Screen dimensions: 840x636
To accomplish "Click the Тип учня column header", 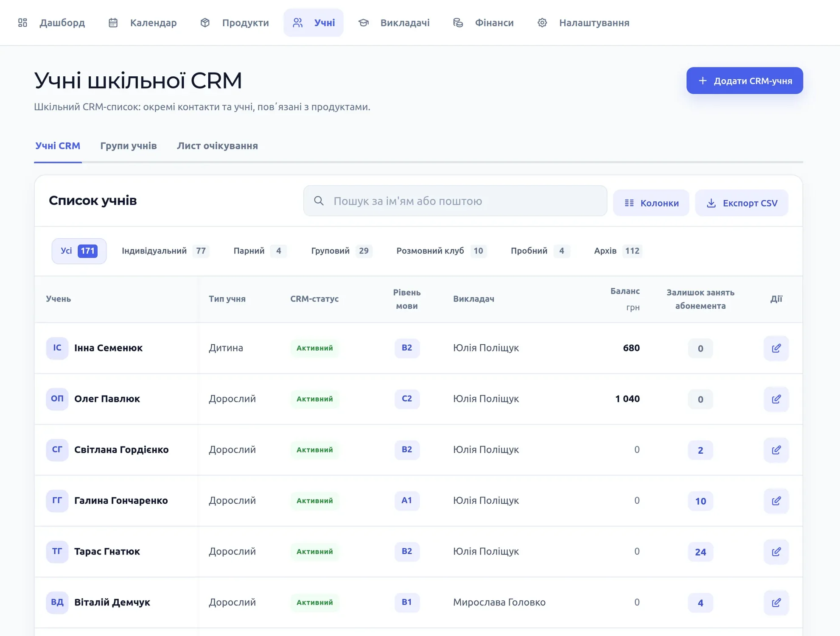I will tap(227, 299).
